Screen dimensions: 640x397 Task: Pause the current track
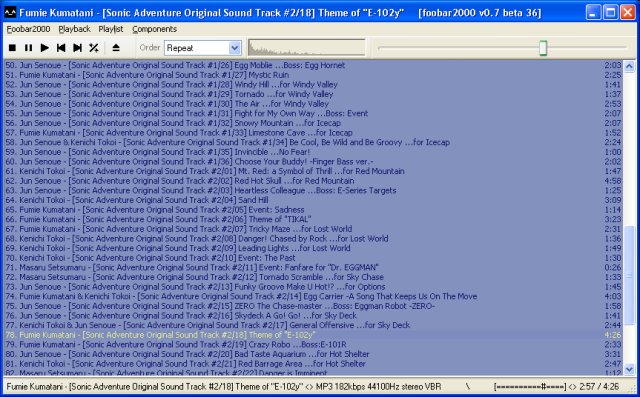[28, 48]
